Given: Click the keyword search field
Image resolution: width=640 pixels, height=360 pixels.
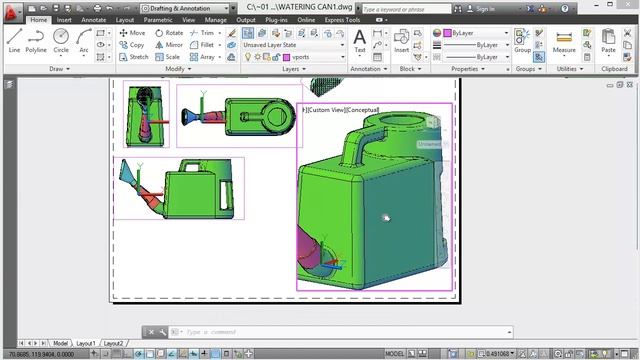Looking at the screenshot, I should (x=406, y=9).
